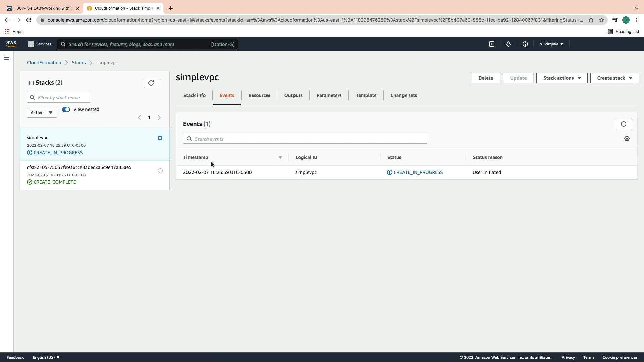Screen dimensions: 644x362
Task: Select the cfst-2105 stack radio button
Action: pos(160,171)
